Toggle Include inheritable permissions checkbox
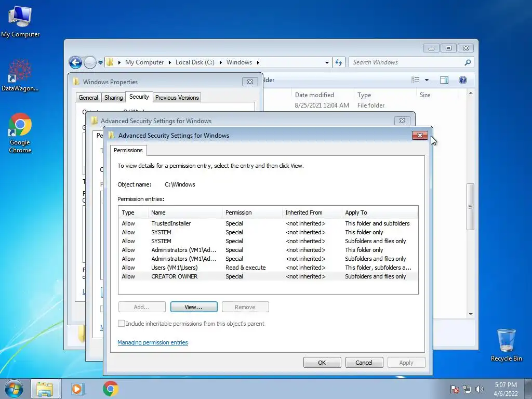532x399 pixels. click(121, 323)
